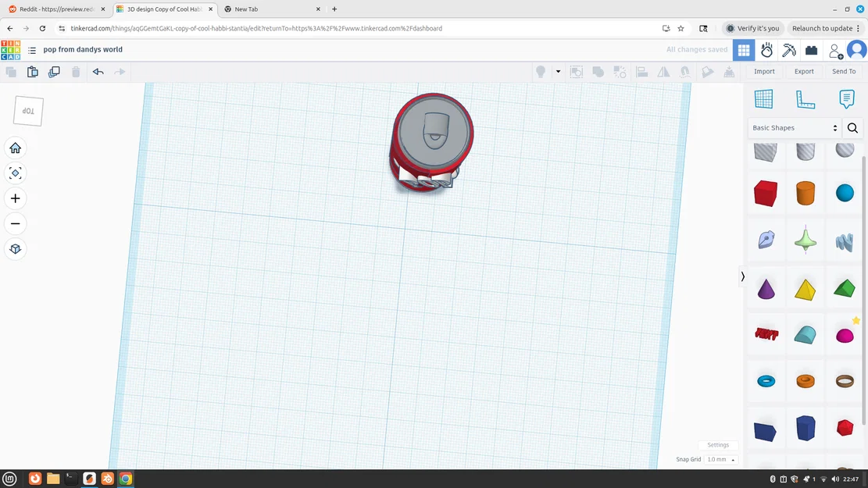Open the Basic Shapes category dropdown

click(795, 128)
